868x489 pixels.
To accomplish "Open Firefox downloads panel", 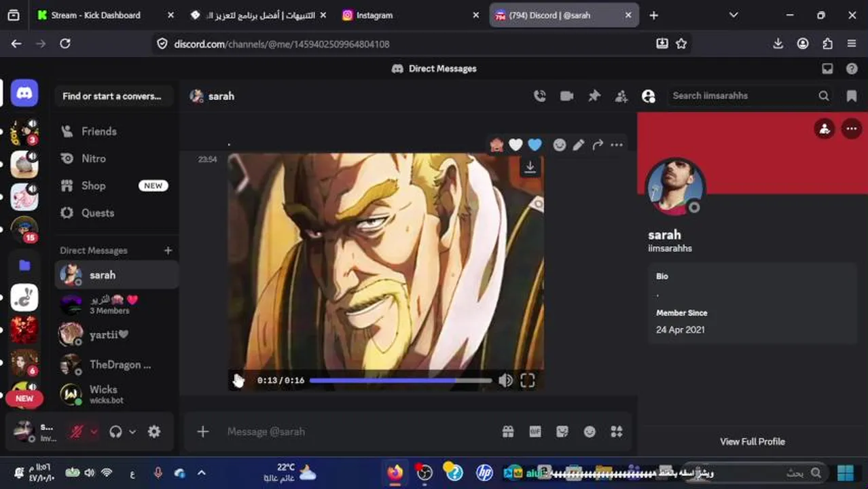I will click(778, 43).
